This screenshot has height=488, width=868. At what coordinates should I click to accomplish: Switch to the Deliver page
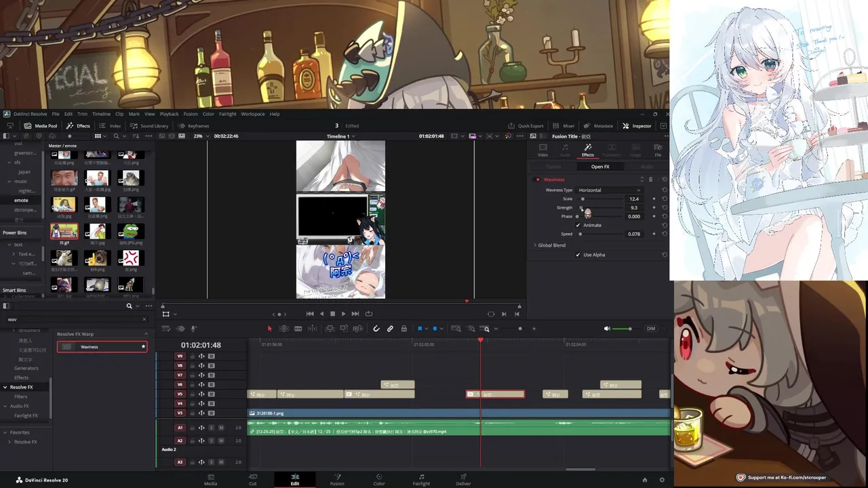click(x=463, y=480)
